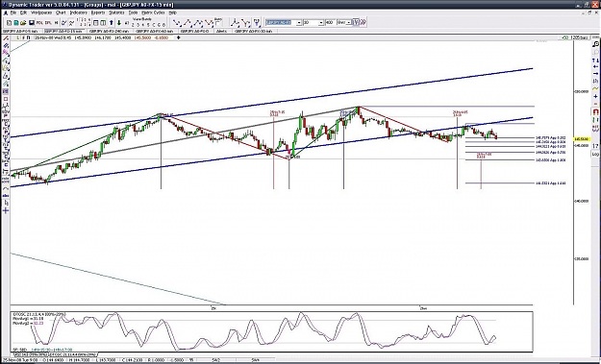Image resolution: width=601 pixels, height=364 pixels.
Task: Switch to the GBPJPY 60 min tab
Action: pos(155,31)
